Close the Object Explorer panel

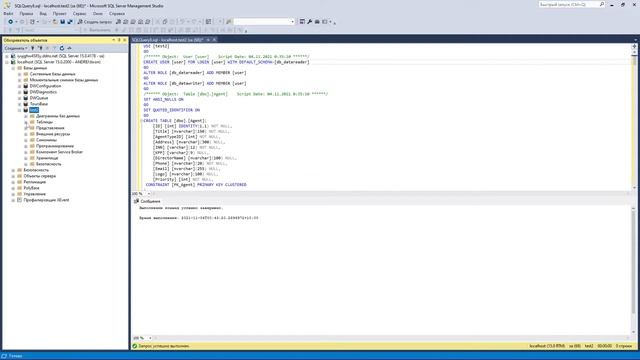pyautogui.click(x=124, y=40)
